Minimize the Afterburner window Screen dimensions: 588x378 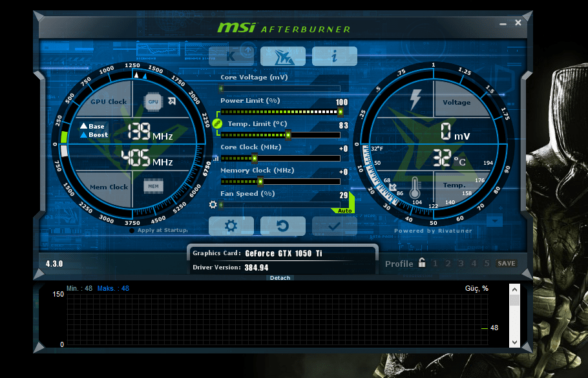point(503,24)
